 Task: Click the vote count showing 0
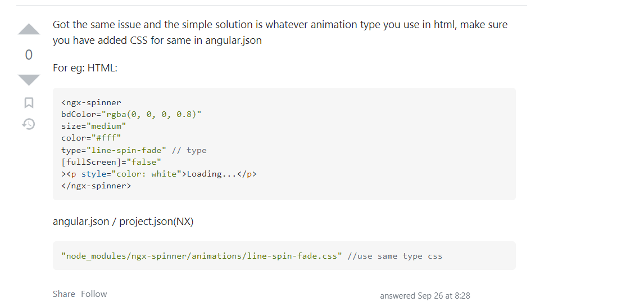coord(29,55)
